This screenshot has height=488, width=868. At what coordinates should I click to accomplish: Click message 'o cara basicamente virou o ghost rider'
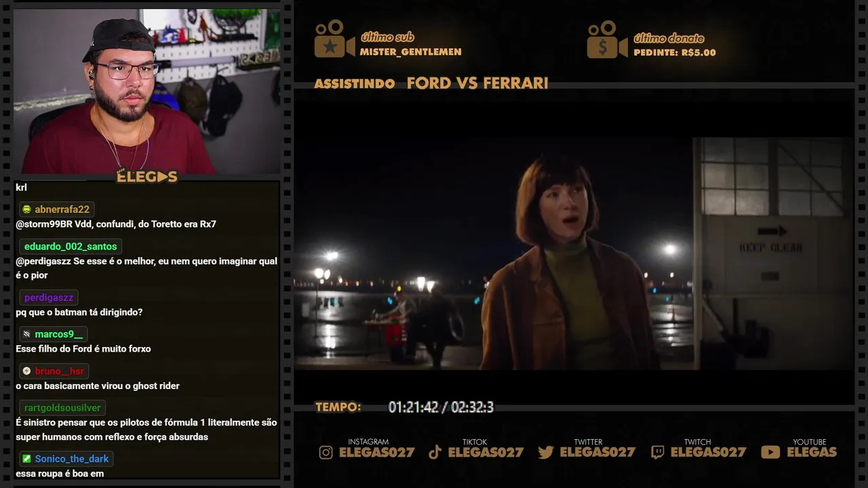click(98, 386)
